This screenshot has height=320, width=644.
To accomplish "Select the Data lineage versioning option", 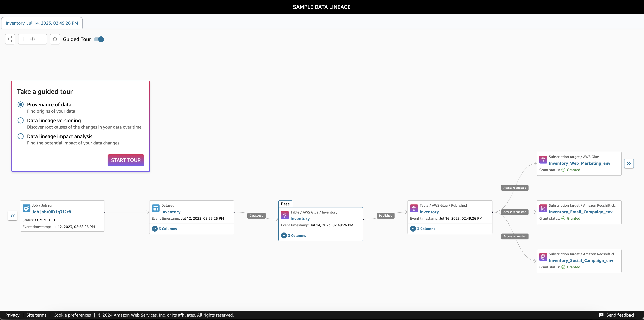I will [20, 121].
